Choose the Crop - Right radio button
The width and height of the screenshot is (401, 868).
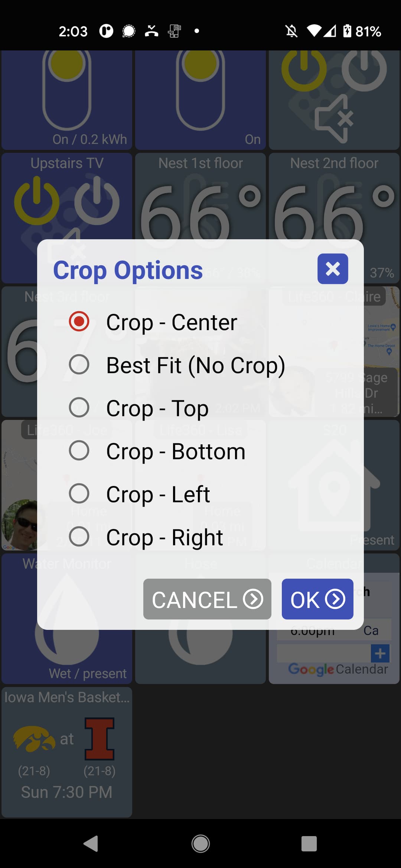79,537
